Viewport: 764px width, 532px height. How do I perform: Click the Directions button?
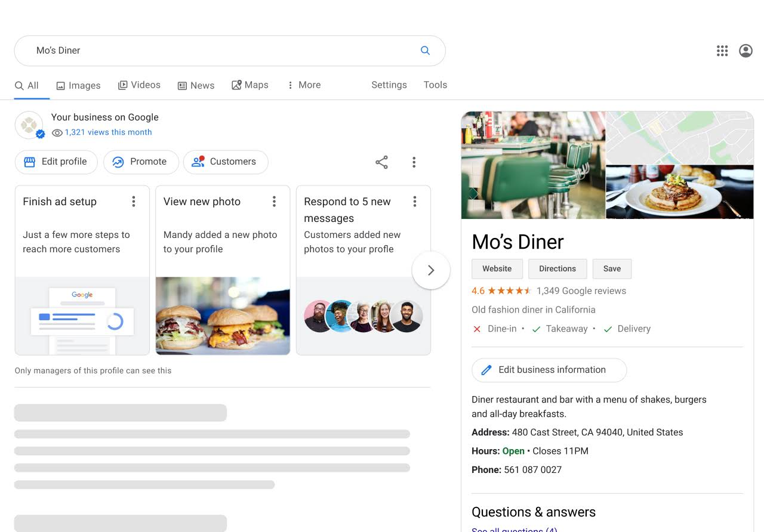pyautogui.click(x=557, y=269)
